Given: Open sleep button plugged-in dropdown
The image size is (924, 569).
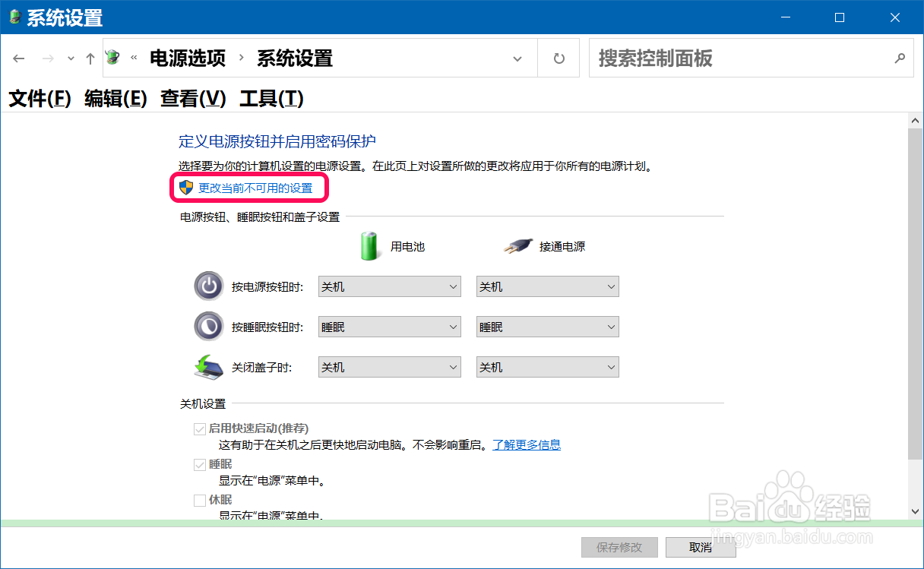Looking at the screenshot, I should tap(547, 327).
